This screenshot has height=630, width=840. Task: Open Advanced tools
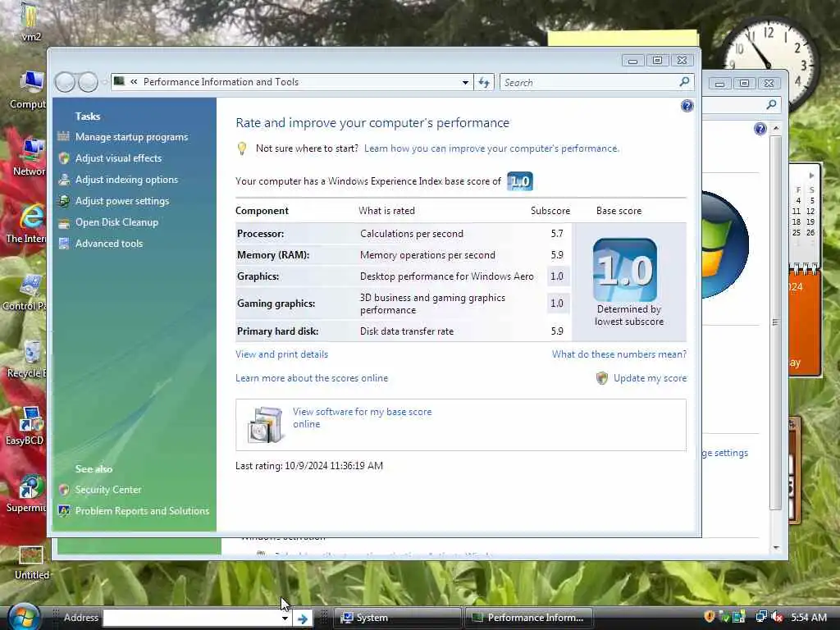click(x=109, y=243)
